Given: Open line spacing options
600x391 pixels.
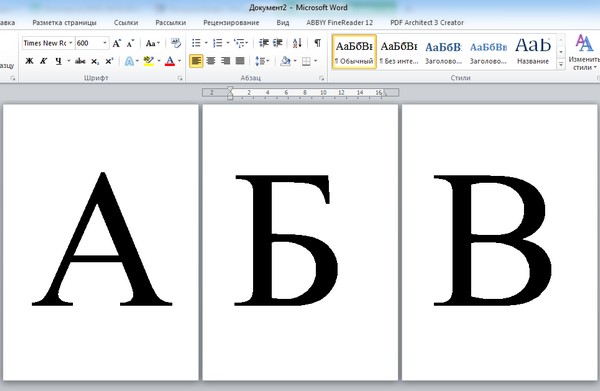Looking at the screenshot, I should tap(262, 61).
